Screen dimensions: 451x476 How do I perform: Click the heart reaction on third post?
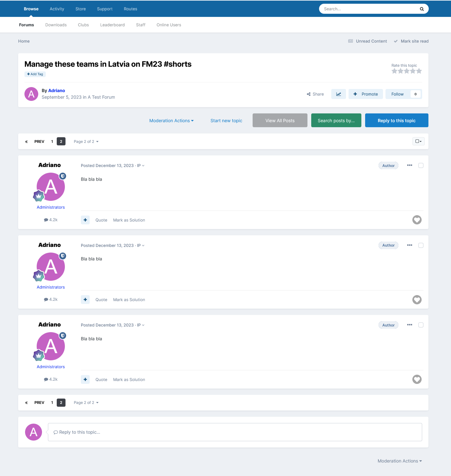tap(417, 379)
